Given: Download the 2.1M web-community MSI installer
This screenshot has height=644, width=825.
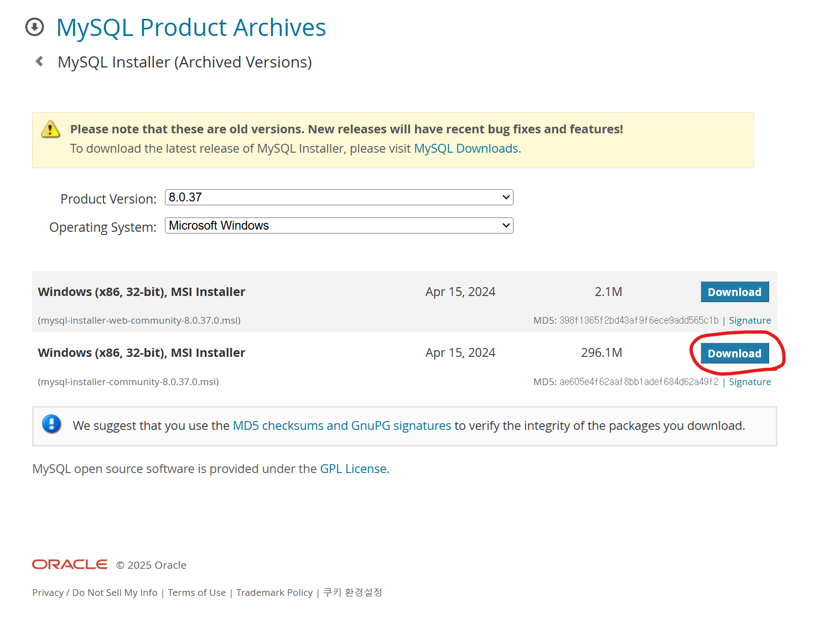Looking at the screenshot, I should (x=735, y=292).
